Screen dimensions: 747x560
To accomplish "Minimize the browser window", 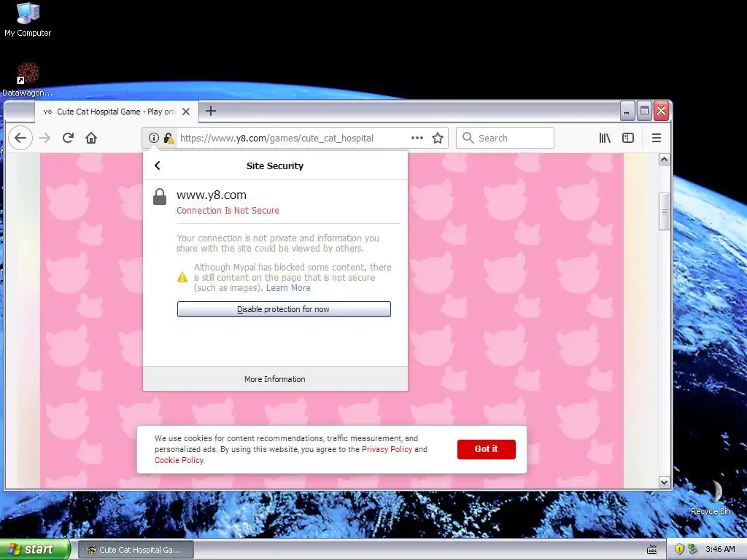I will point(627,111).
